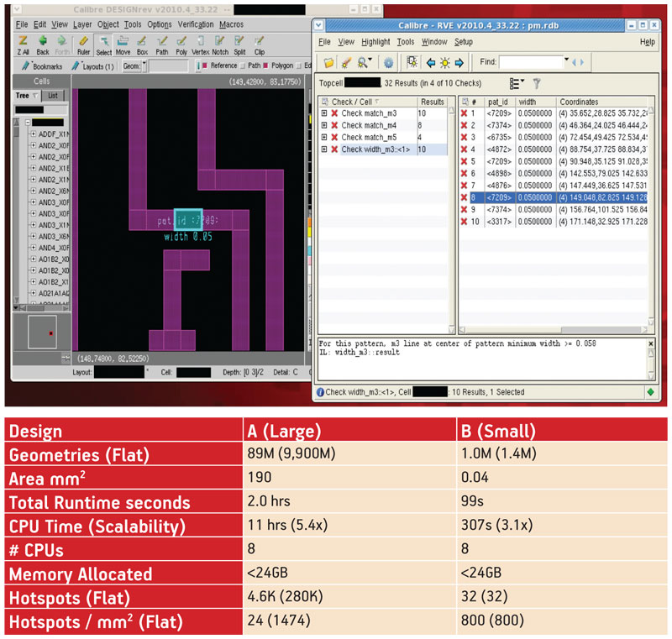Open the Highlight menu in RVE
672x639 pixels.
pos(375,42)
